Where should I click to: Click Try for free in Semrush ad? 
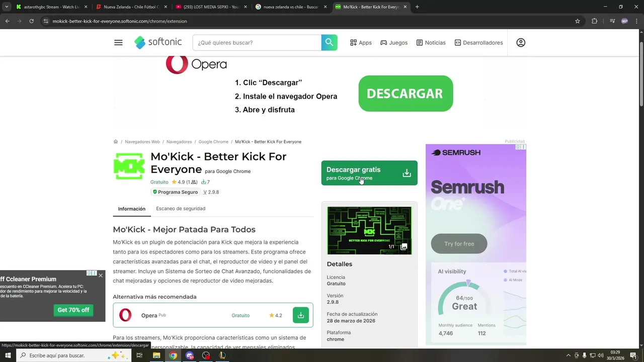[459, 244]
